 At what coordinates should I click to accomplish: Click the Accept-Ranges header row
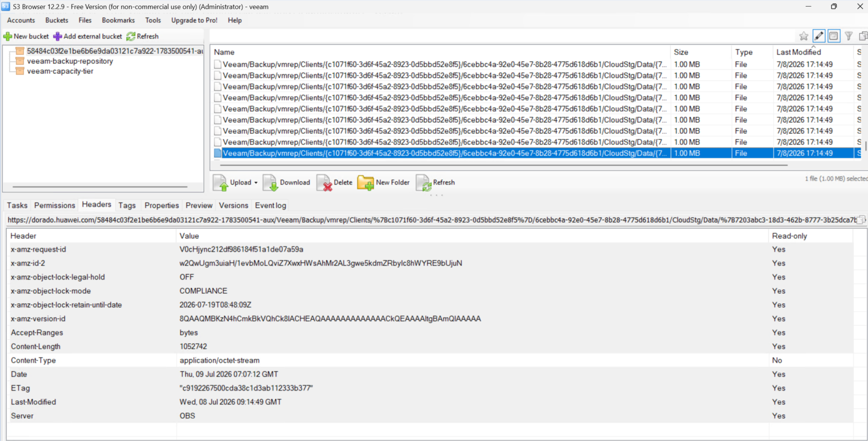tap(430, 333)
